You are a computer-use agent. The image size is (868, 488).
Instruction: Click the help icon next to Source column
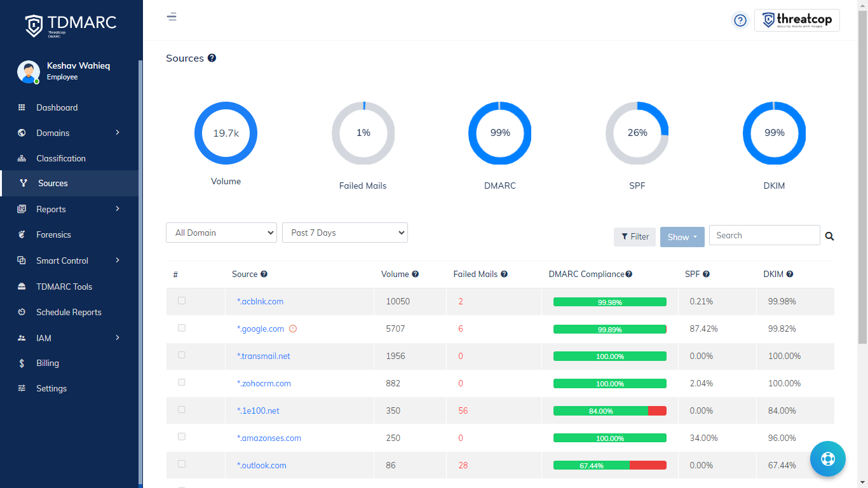(x=264, y=274)
